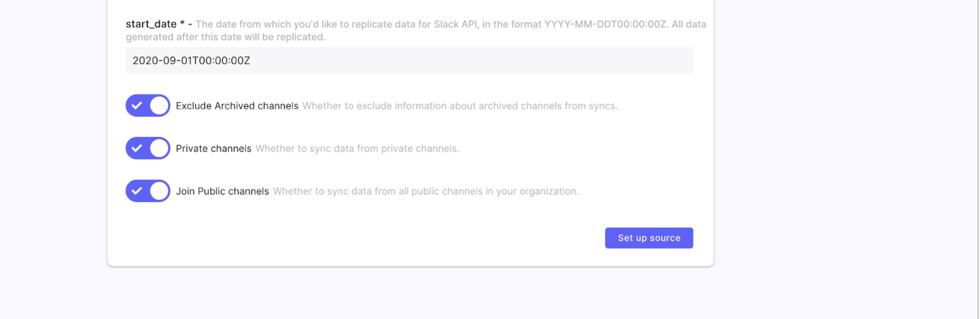Screen dimensions: 980x319
Task: Click the start_date input field
Action: click(x=409, y=60)
